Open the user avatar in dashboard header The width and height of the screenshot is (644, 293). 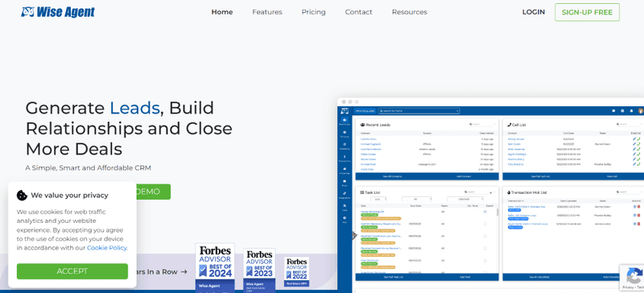coord(641,111)
